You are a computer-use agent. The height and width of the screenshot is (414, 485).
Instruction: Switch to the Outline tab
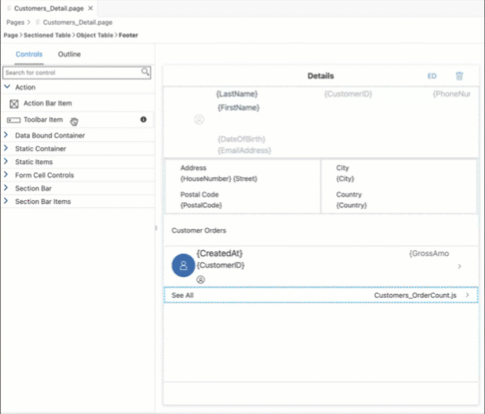tap(69, 54)
